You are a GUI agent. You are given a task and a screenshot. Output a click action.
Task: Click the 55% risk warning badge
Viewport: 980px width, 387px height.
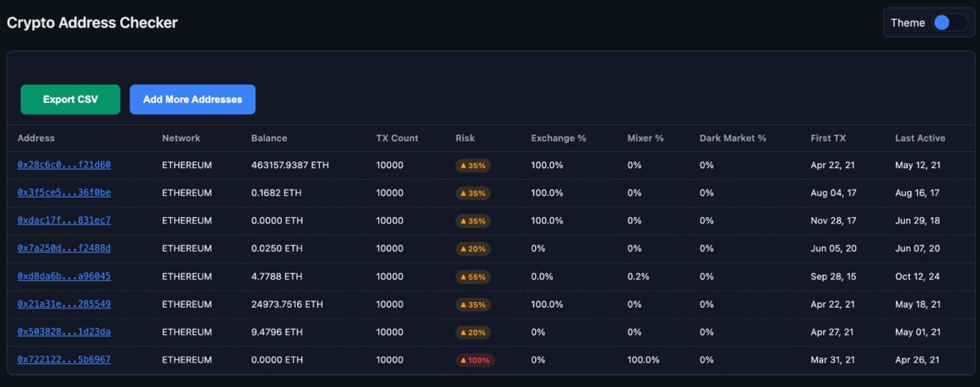pos(473,276)
